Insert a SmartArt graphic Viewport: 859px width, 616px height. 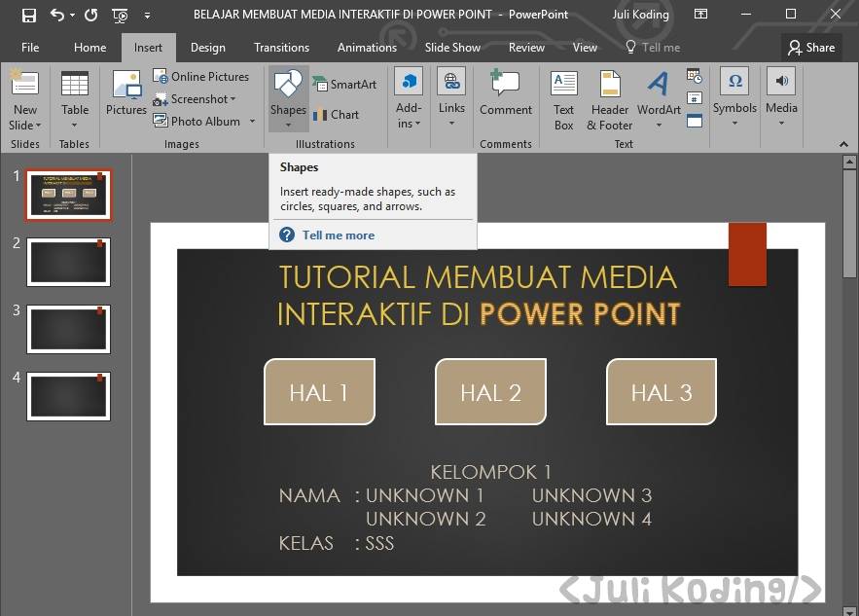click(x=345, y=85)
